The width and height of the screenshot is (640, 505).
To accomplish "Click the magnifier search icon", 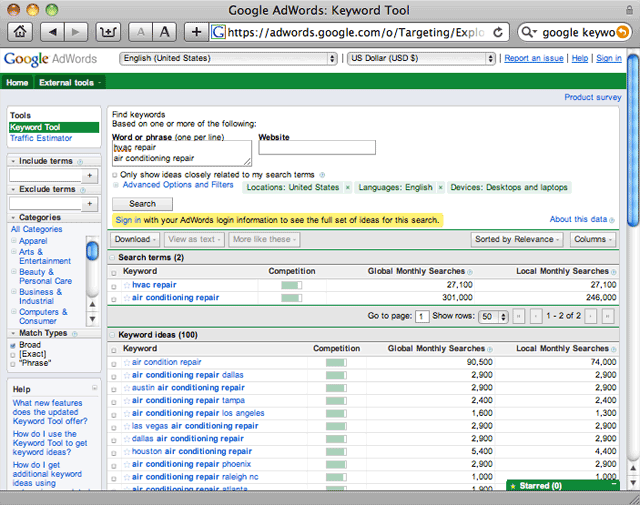I will pos(529,32).
